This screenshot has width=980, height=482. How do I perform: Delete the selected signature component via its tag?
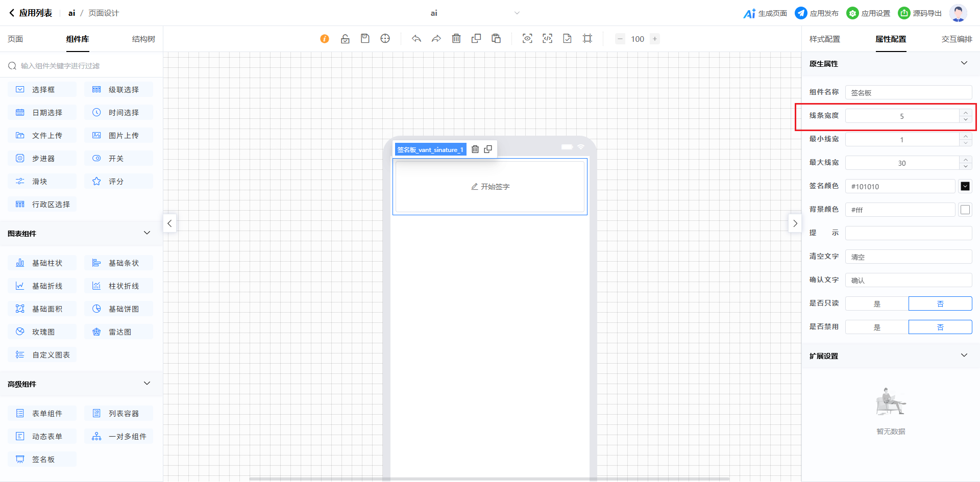(475, 149)
